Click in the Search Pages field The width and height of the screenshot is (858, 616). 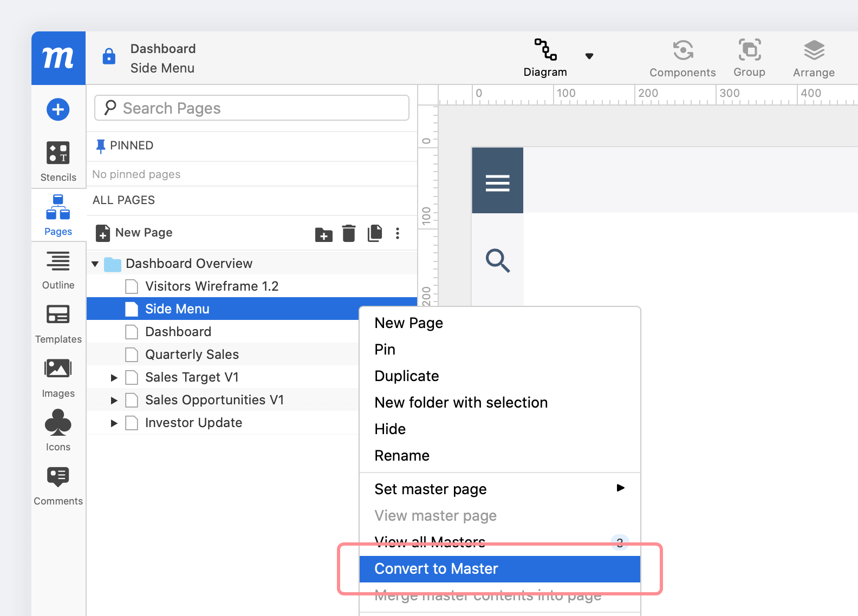(x=252, y=108)
